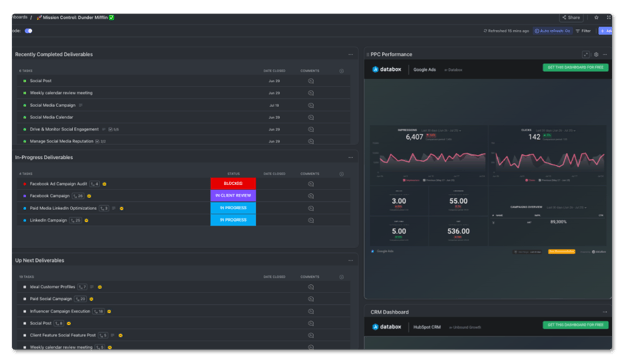Click the subtask count badge on Facebook Ad Campaign Audit

pos(94,184)
